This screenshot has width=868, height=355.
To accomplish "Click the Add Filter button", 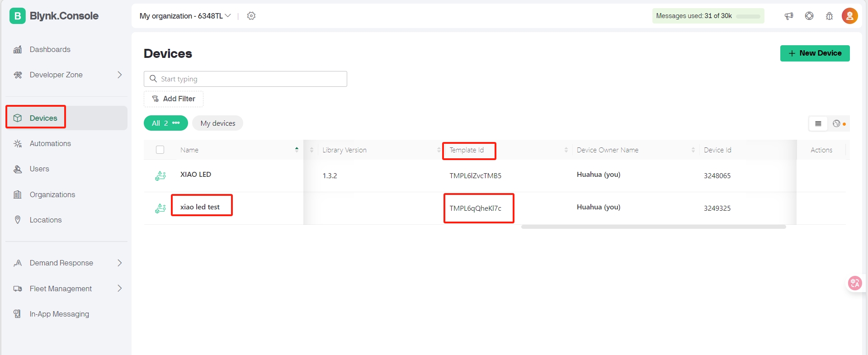I will click(x=174, y=99).
